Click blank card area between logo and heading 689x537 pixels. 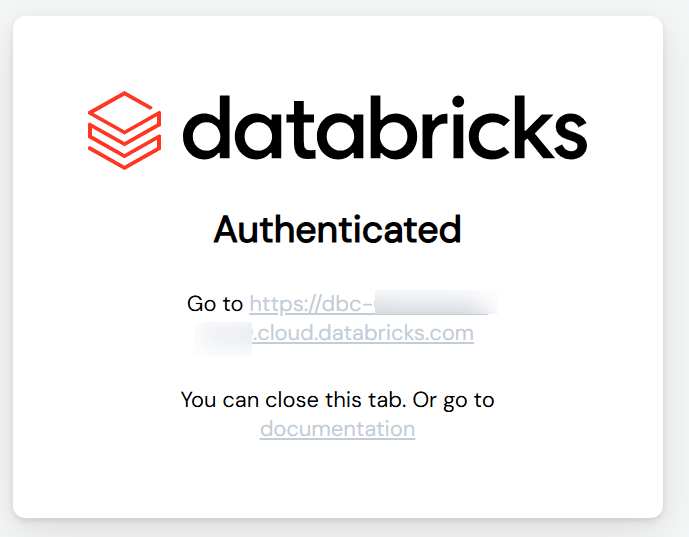[x=337, y=185]
